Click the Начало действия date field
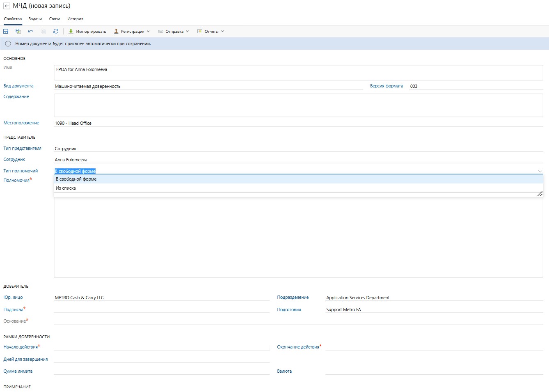Image resolution: width=549 pixels, height=392 pixels. pos(162,347)
